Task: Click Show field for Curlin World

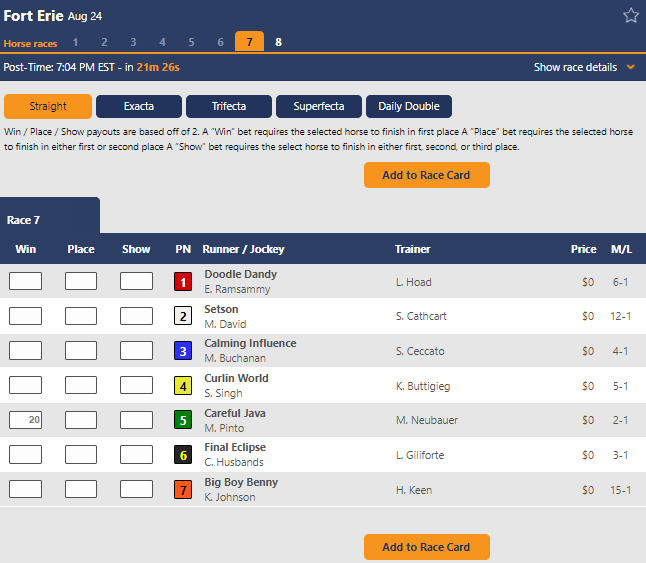Action: click(x=136, y=385)
